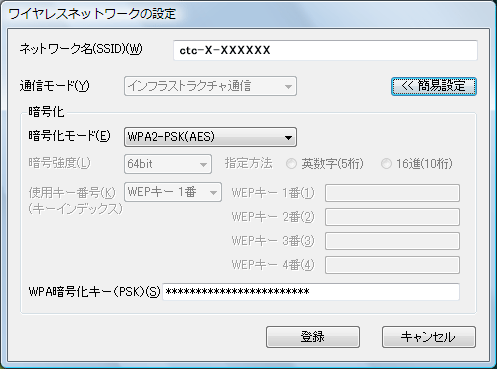
Task: Click the ネットワーク名(SSID) label
Action: point(81,49)
